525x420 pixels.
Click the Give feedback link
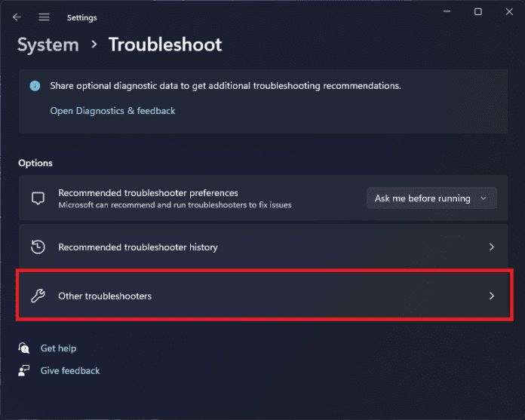coord(70,370)
